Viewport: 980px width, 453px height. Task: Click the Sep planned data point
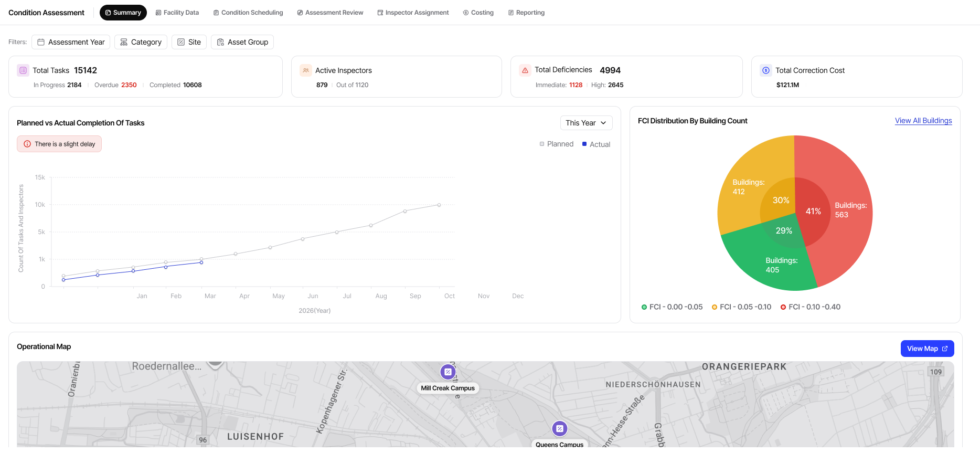405,211
